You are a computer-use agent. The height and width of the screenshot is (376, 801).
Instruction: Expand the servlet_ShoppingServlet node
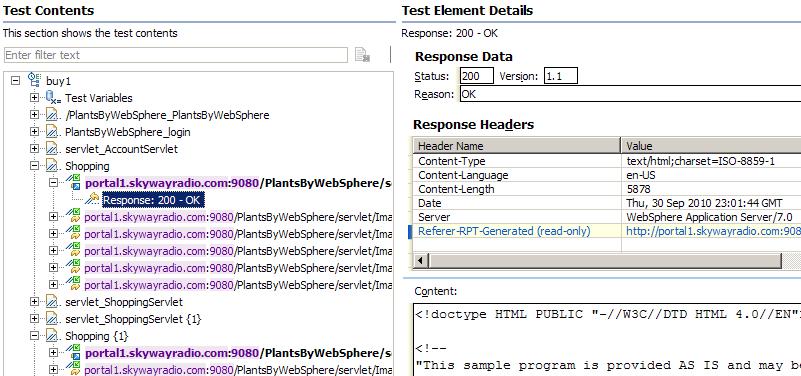click(34, 302)
